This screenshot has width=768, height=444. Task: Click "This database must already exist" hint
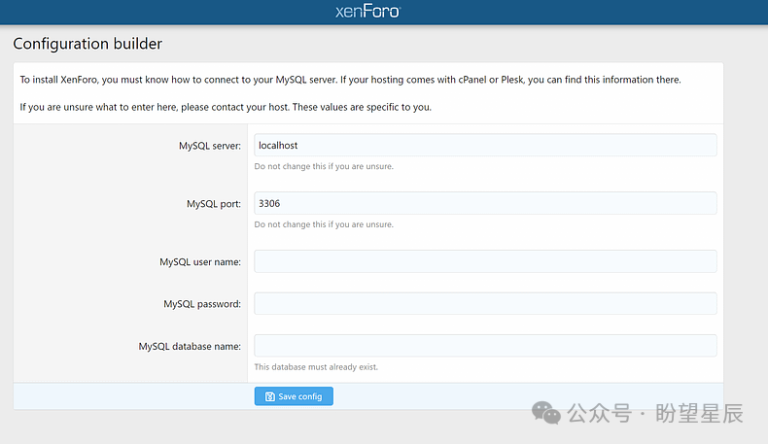point(316,367)
